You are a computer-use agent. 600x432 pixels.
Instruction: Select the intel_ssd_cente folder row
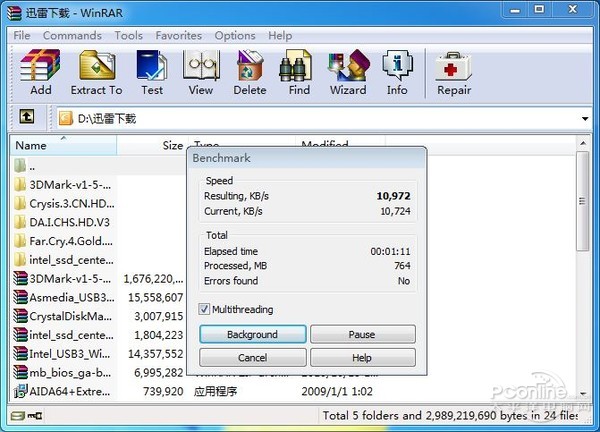63,260
